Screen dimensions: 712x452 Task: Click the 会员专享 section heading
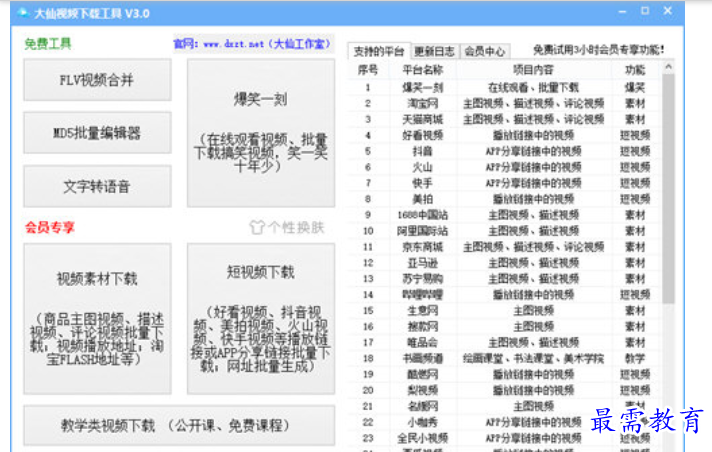pos(49,227)
